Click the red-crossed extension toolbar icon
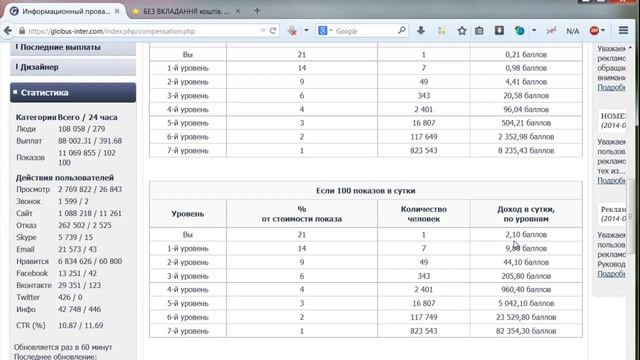Screen dimensions: 640x360 tap(292, 31)
